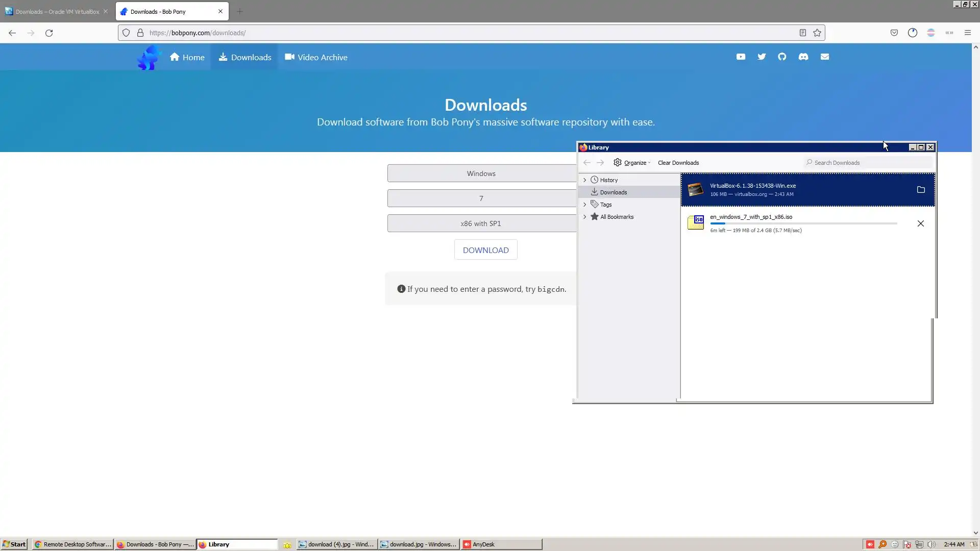Focus the Search Downloads field
The height and width of the screenshot is (551, 980).
pyautogui.click(x=870, y=163)
